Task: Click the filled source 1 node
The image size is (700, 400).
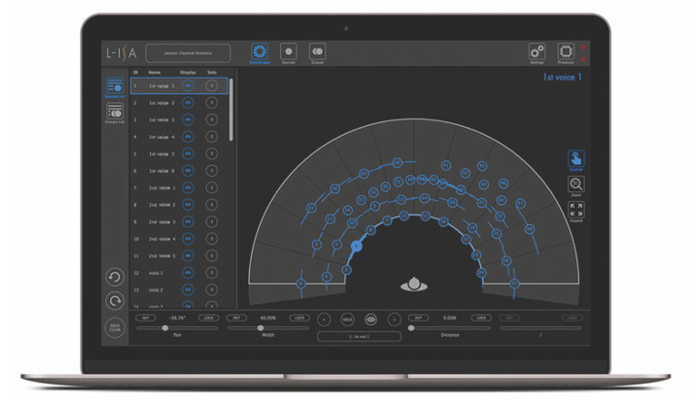Action: click(356, 246)
